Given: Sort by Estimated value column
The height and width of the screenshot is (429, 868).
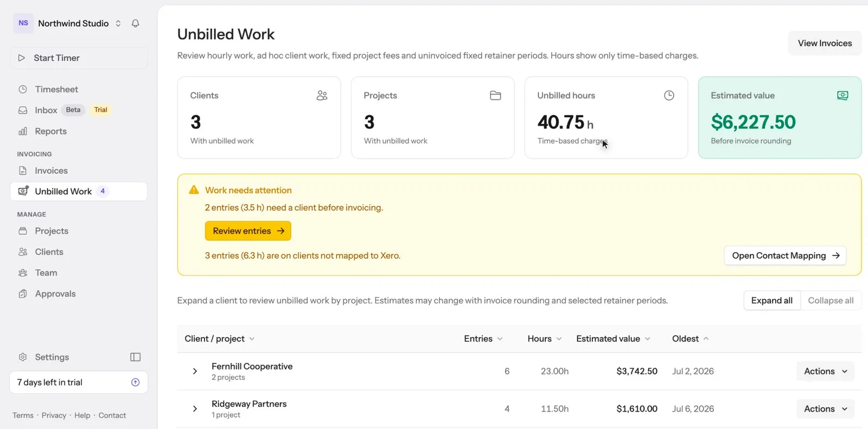Looking at the screenshot, I should click(613, 339).
